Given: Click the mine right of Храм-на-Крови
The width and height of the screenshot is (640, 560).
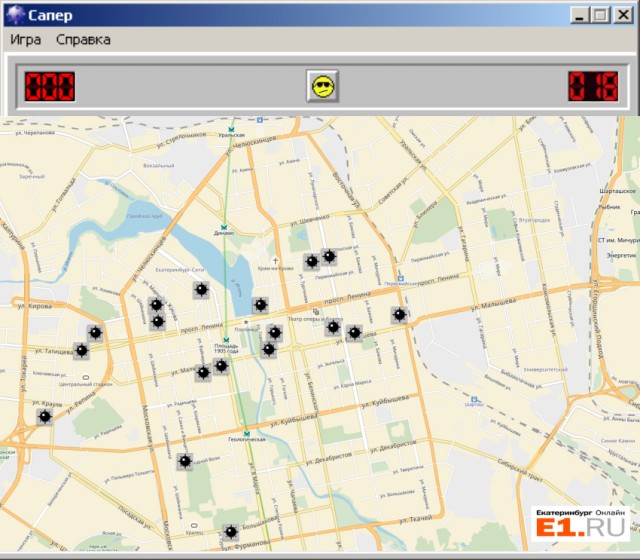Looking at the screenshot, I should (312, 262).
